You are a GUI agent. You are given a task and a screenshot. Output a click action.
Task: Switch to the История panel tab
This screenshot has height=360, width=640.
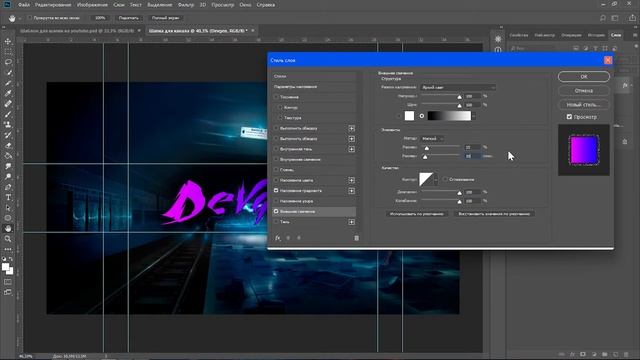(x=596, y=35)
